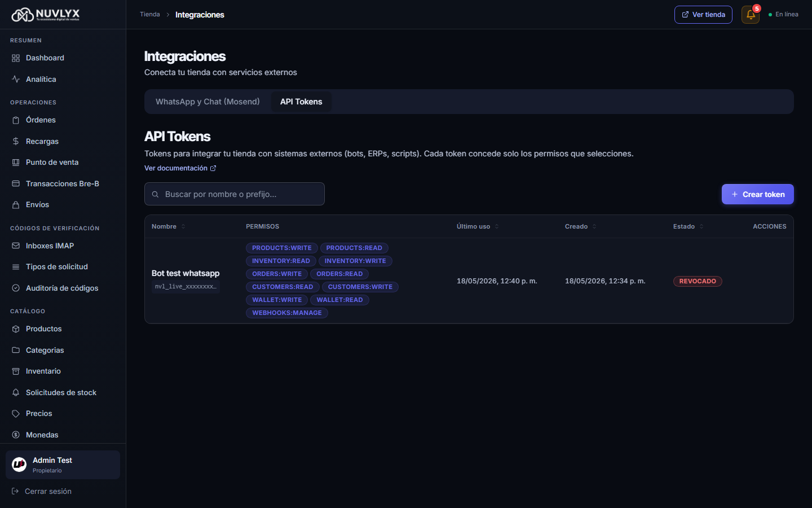Select the API Tokens tab
The height and width of the screenshot is (508, 812).
[301, 102]
